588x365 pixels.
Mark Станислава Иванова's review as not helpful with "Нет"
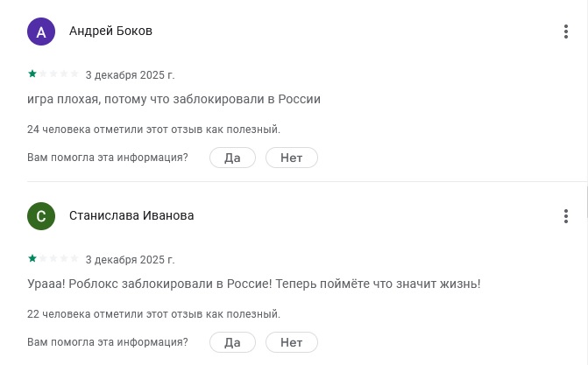[x=292, y=342]
